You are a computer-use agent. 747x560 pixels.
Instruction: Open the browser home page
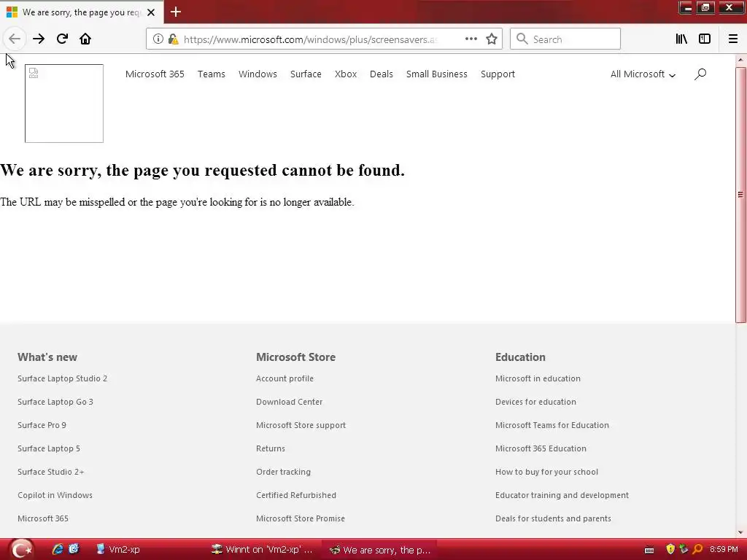85,39
